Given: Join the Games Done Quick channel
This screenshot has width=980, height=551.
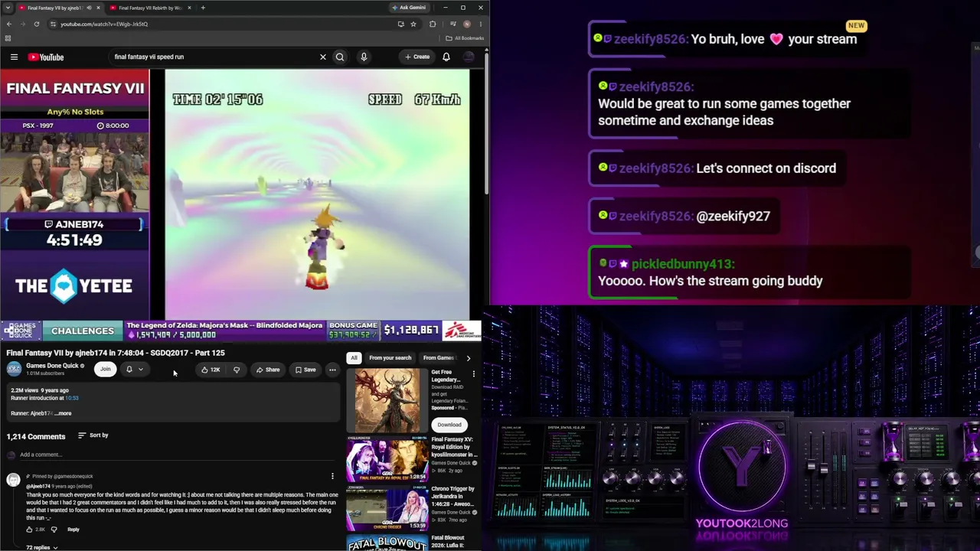Looking at the screenshot, I should 105,370.
